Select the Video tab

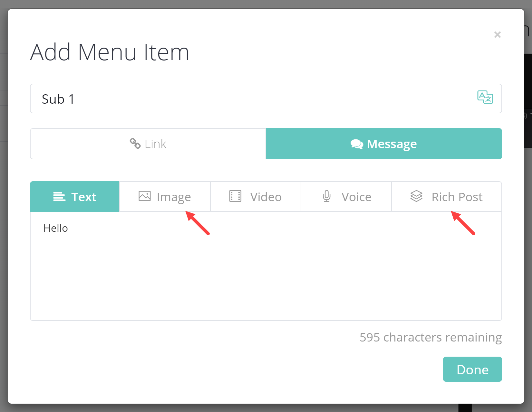(x=256, y=197)
